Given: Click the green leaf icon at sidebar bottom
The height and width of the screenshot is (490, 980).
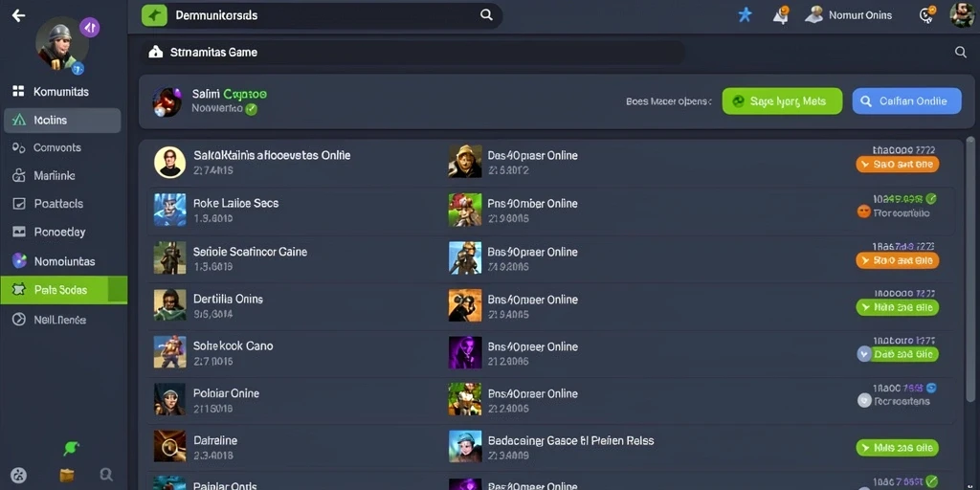Looking at the screenshot, I should point(71,448).
